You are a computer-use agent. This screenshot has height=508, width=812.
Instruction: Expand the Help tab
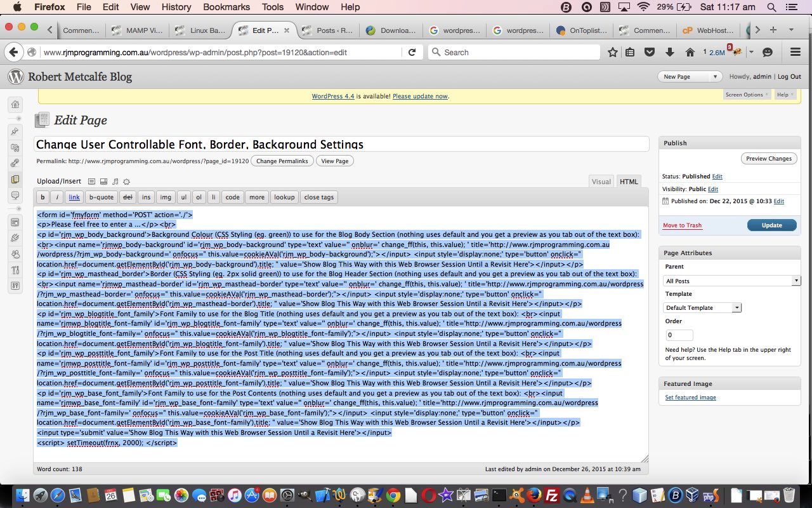[785, 95]
